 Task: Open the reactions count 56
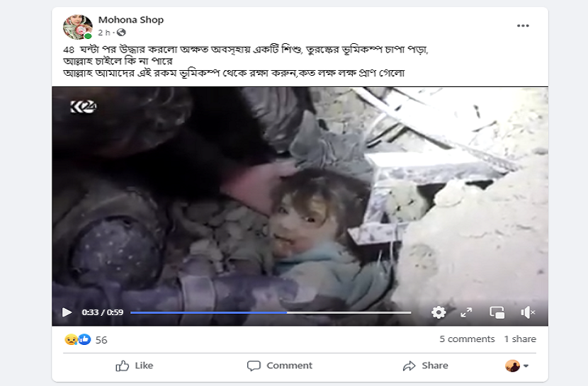tap(101, 340)
